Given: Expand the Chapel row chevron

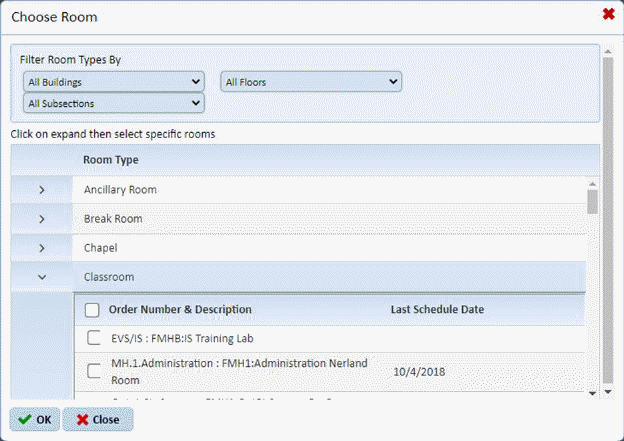Looking at the screenshot, I should (x=41, y=248).
